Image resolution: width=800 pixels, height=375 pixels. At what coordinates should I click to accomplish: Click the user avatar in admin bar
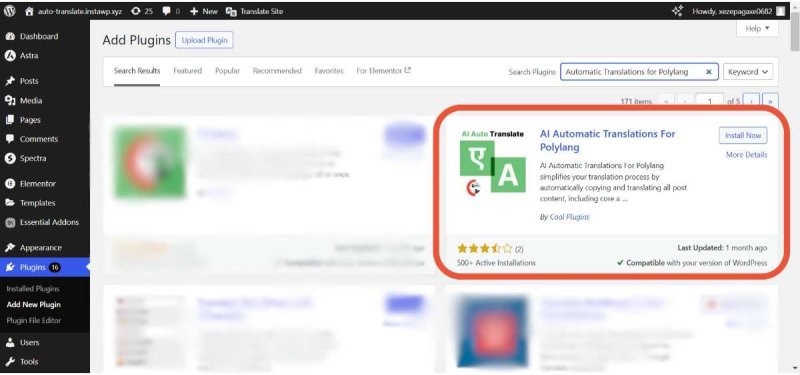pyautogui.click(x=780, y=11)
